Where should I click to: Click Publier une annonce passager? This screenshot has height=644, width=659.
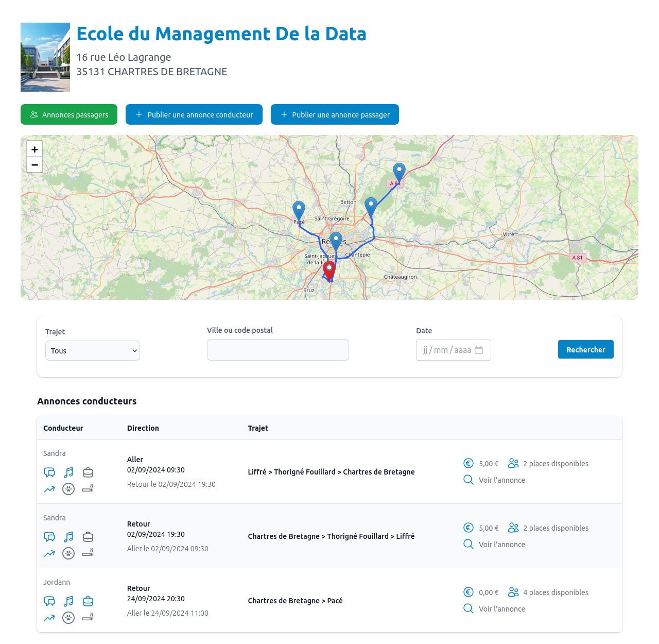point(335,114)
